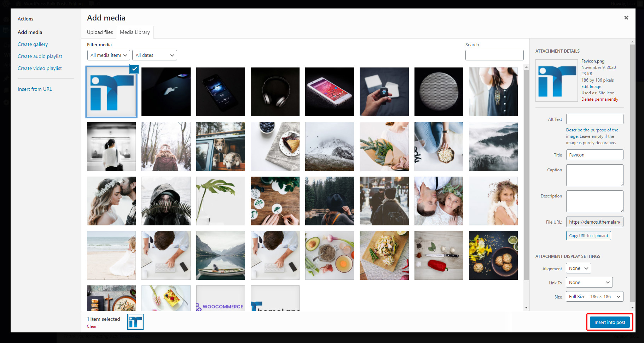
Task: Open the Link To dropdown
Action: pos(589,283)
